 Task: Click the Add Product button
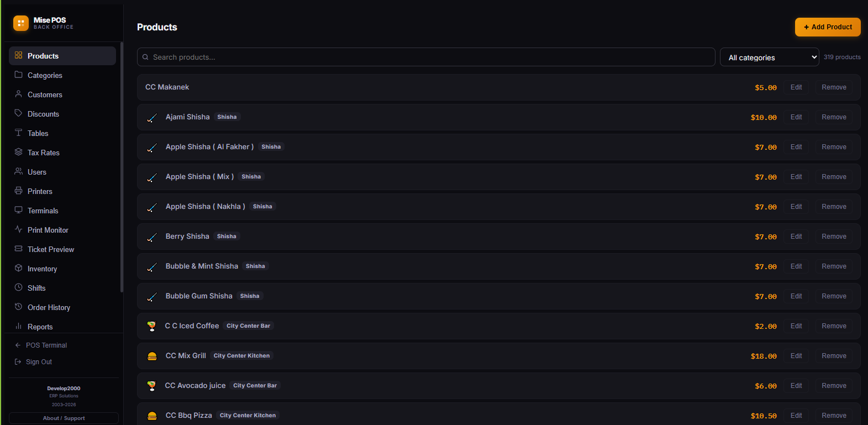click(x=828, y=27)
